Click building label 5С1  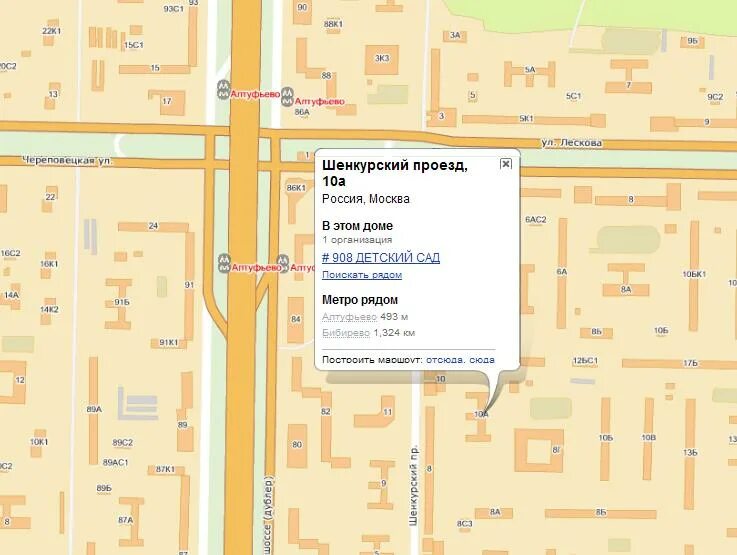click(x=573, y=96)
